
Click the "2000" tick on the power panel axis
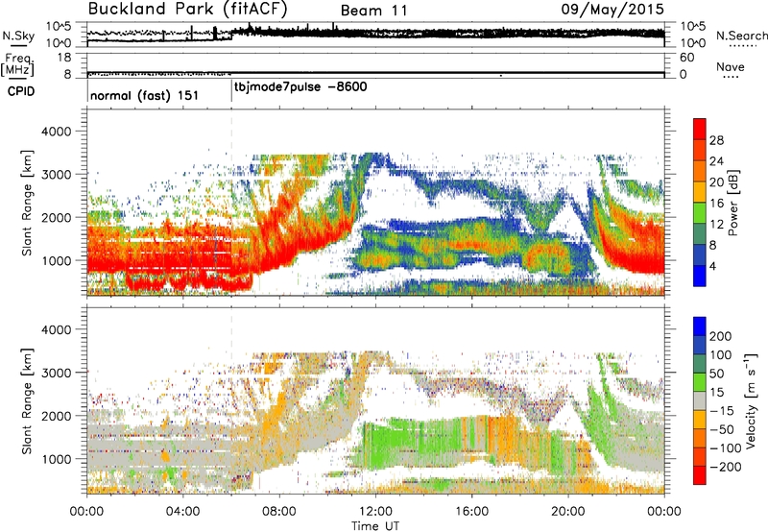click(x=57, y=217)
